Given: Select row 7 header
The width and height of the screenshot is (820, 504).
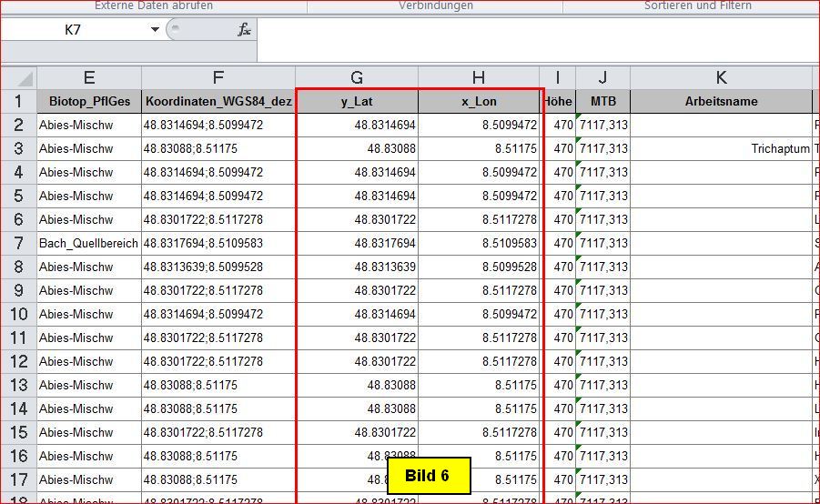Looking at the screenshot, I should [x=18, y=243].
